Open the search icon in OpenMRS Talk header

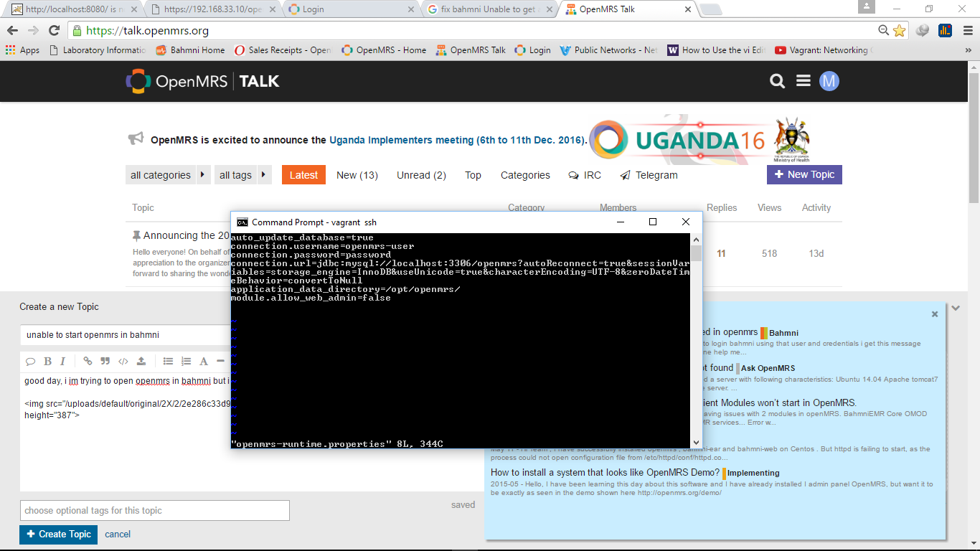[x=777, y=81]
